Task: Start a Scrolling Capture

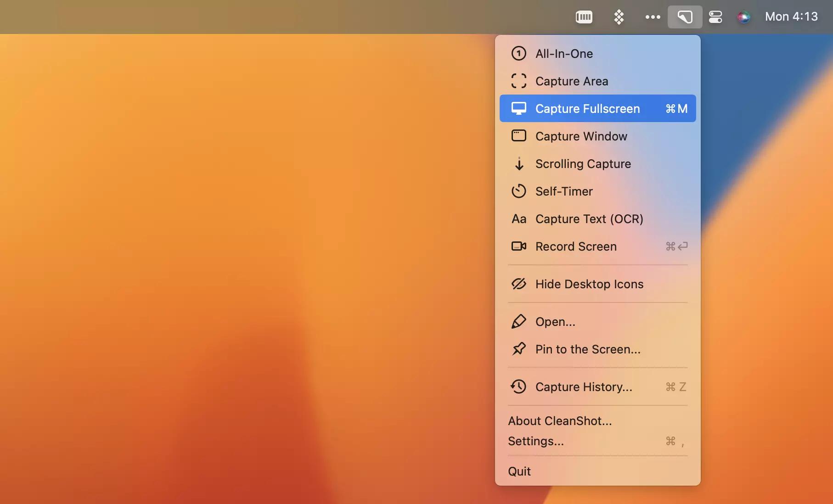Action: (x=598, y=164)
